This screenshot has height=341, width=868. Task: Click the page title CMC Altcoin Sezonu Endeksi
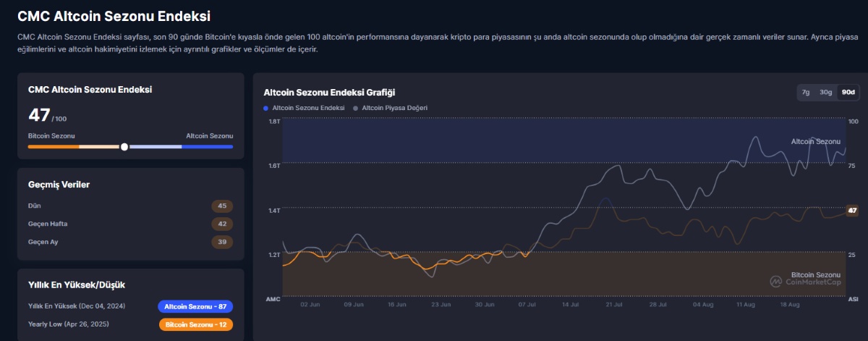114,15
